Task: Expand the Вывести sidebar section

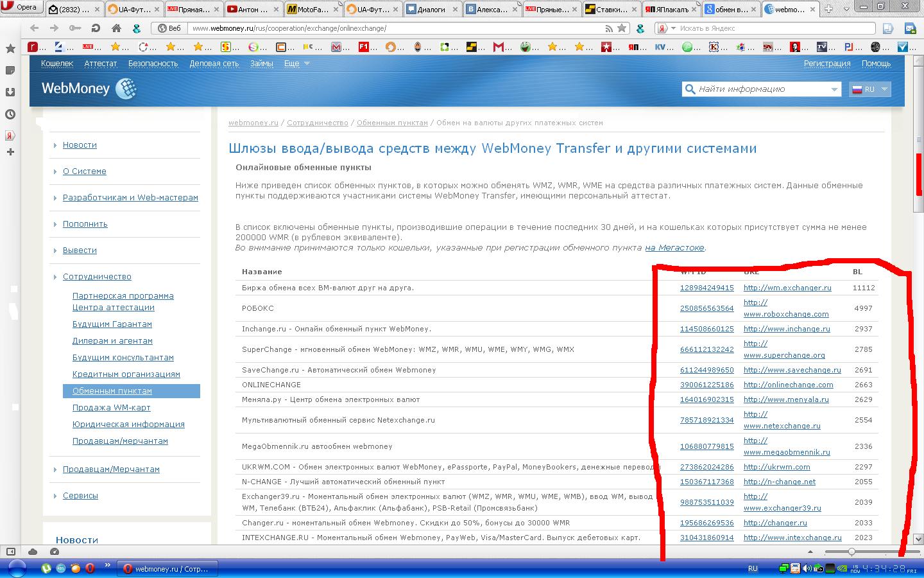Action: 80,250
